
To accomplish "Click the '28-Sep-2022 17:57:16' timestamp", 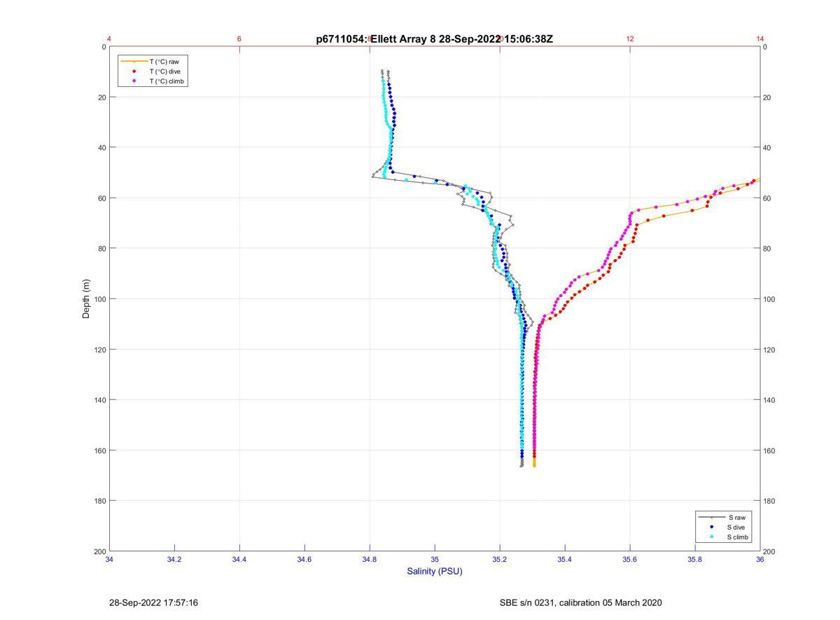I will tap(154, 602).
